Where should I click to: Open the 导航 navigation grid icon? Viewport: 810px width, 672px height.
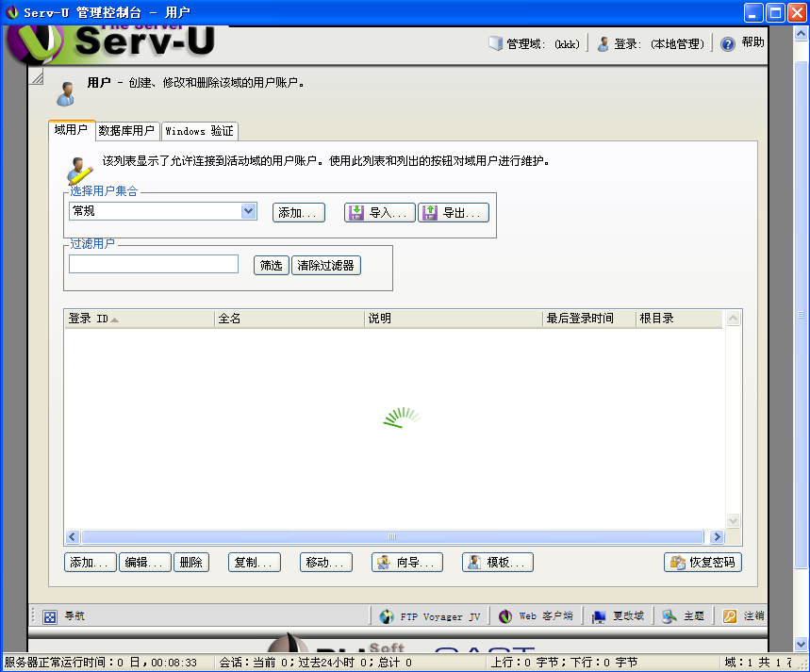coord(50,616)
